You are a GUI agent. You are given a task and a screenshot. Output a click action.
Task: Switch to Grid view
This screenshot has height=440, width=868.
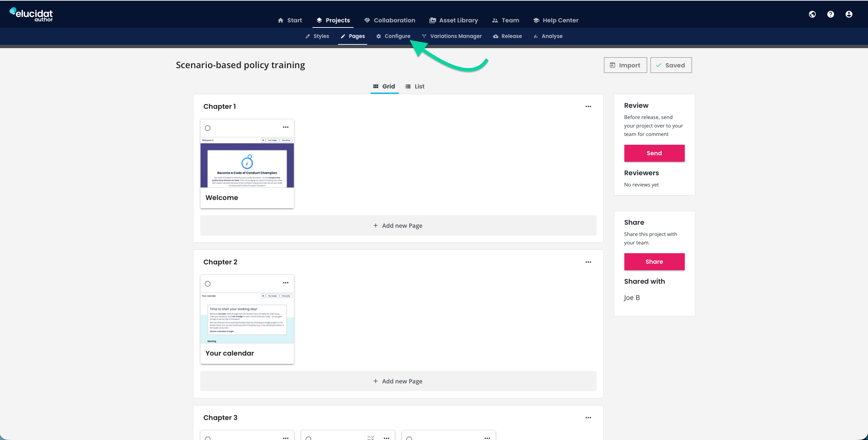click(x=384, y=86)
